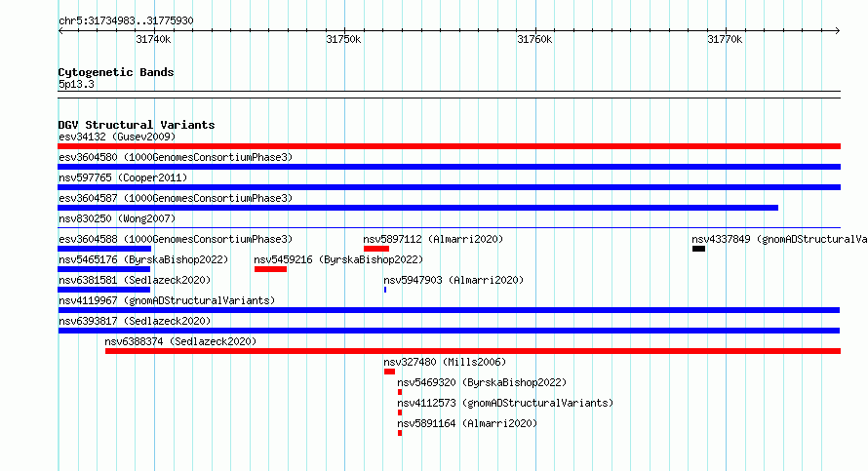The image size is (868, 471).
Task: Click the left arrow of the ruler
Action: pos(60,31)
